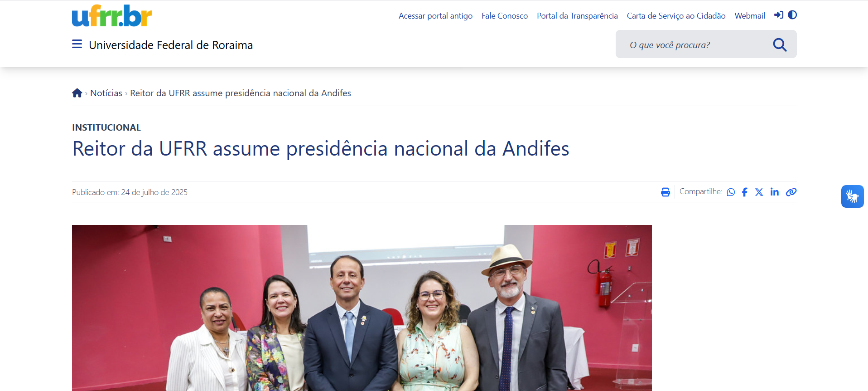Share the article on LinkedIn
The image size is (868, 391).
pos(775,192)
